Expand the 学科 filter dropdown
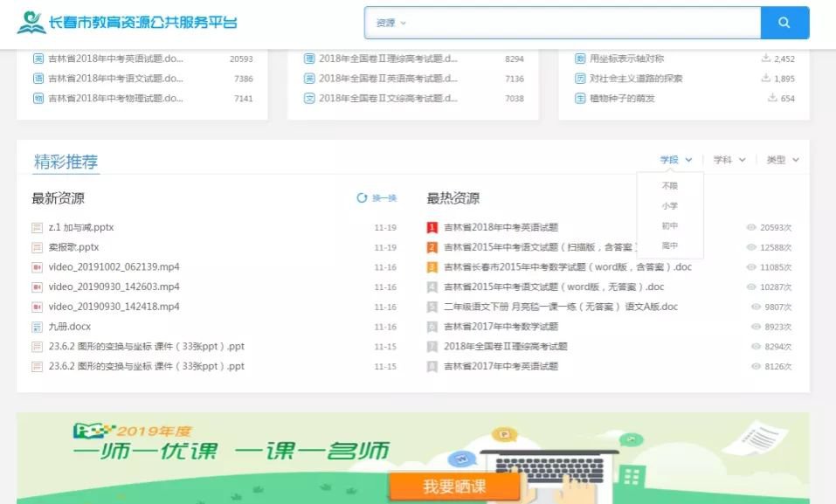836x504 pixels. point(729,160)
